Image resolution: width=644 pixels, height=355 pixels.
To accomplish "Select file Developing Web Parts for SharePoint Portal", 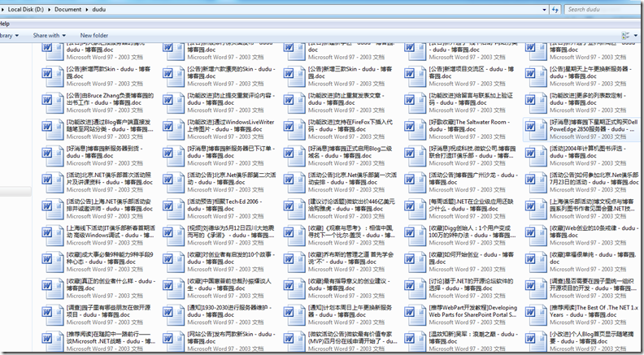I will [472, 311].
